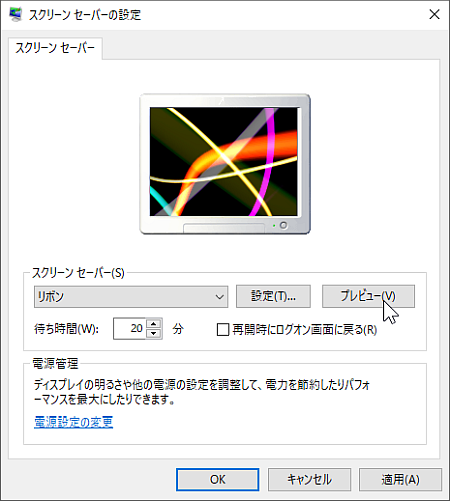Start the プレビュー(V) of the screen saver

368,296
